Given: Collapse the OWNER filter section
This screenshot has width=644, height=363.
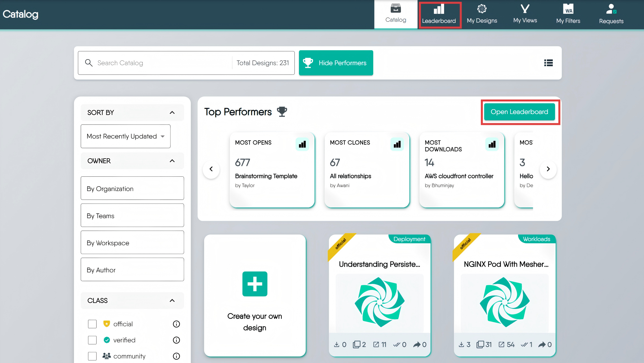Looking at the screenshot, I should click(x=172, y=161).
